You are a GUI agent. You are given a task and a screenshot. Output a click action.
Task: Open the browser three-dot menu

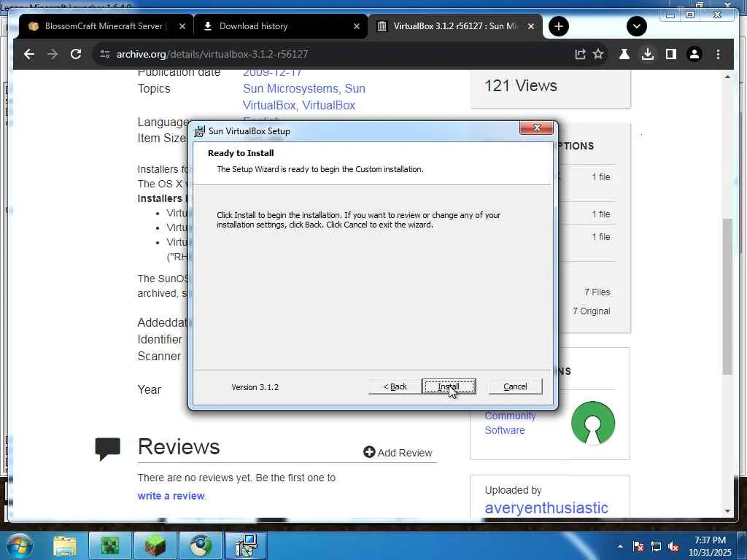718,54
